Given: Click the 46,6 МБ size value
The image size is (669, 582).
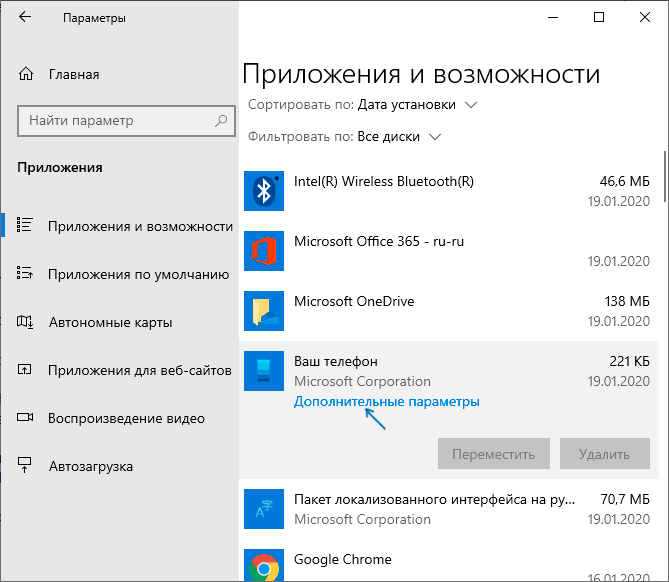Looking at the screenshot, I should coord(625,181).
